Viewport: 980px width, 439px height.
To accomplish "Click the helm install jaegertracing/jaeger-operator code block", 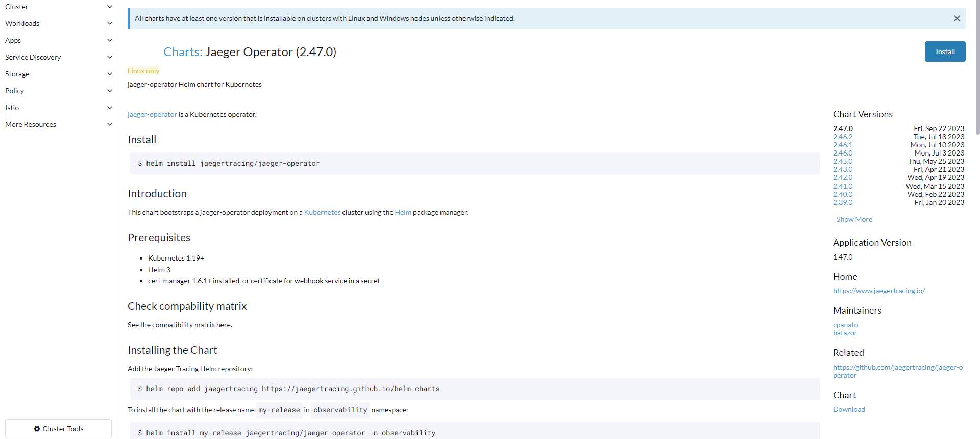I will click(x=475, y=163).
